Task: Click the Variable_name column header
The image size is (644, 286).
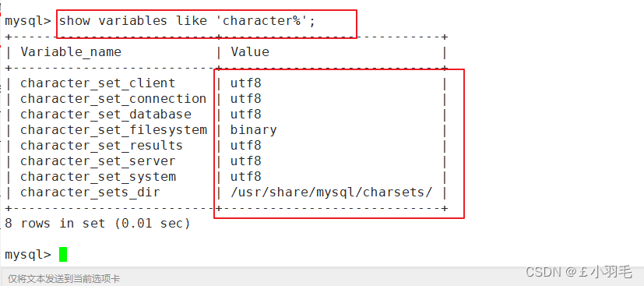Action: click(x=71, y=52)
